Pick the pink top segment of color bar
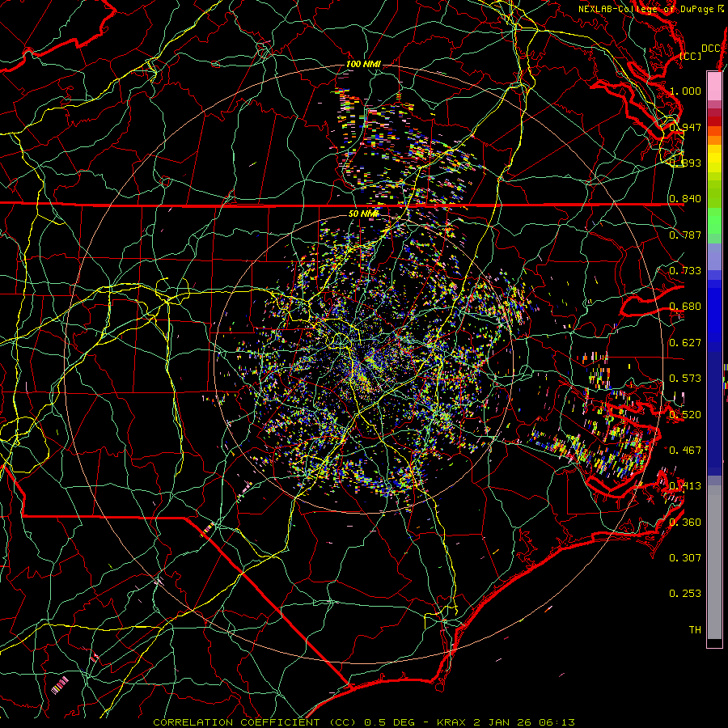 tap(714, 86)
